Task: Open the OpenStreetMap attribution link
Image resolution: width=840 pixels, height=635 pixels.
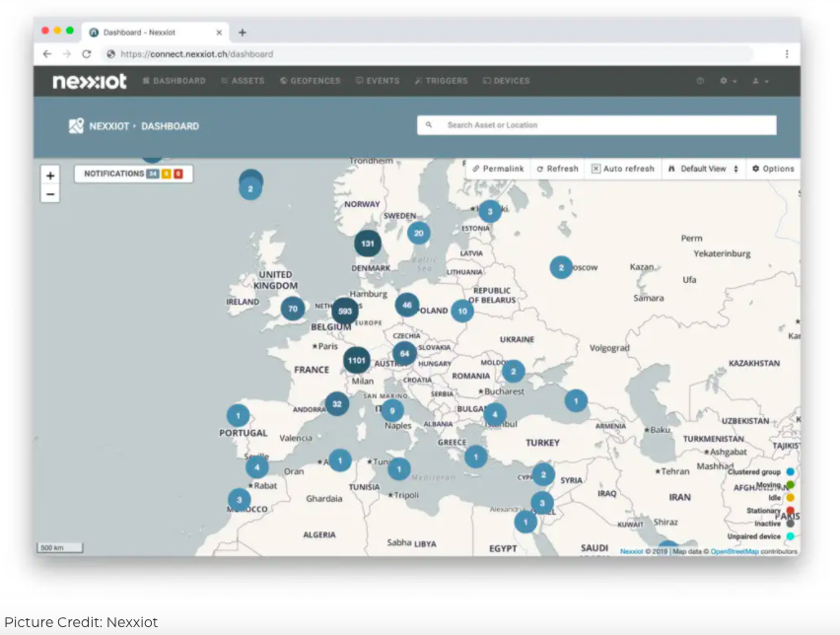Action: pos(735,551)
